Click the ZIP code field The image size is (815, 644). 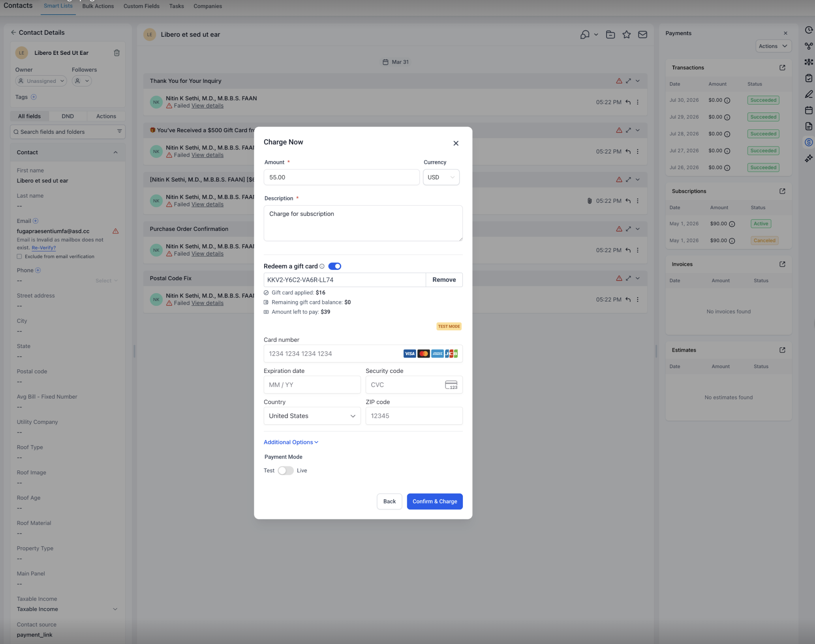[414, 416]
